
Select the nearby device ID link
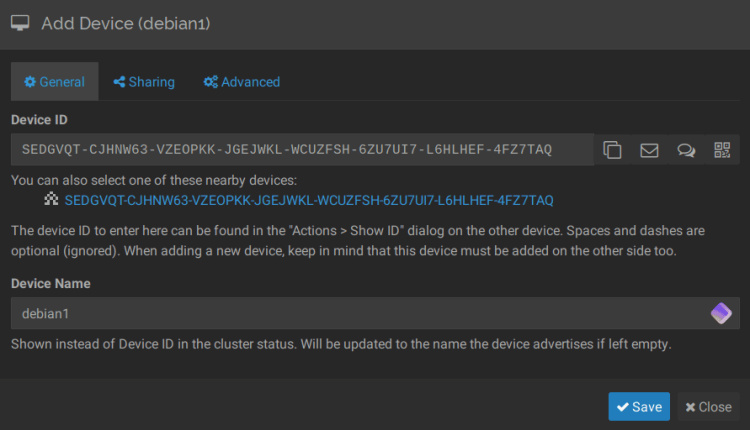[x=309, y=200]
